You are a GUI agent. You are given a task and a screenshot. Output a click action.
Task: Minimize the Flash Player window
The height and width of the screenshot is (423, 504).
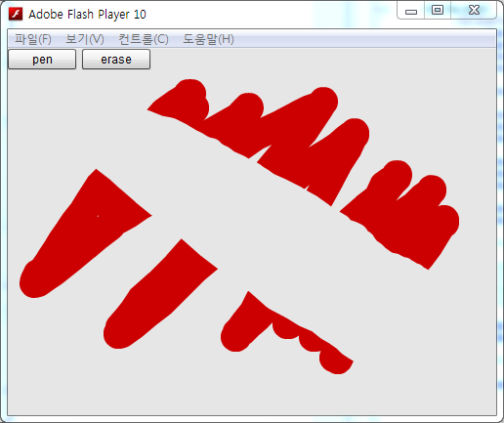coord(411,11)
